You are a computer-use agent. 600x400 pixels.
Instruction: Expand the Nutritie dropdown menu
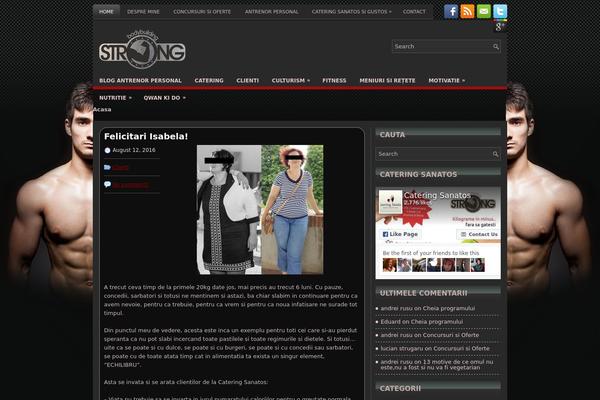[x=115, y=98]
